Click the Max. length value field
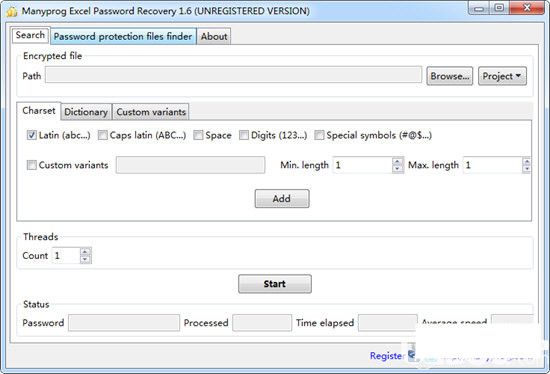The image size is (550, 374). click(492, 165)
